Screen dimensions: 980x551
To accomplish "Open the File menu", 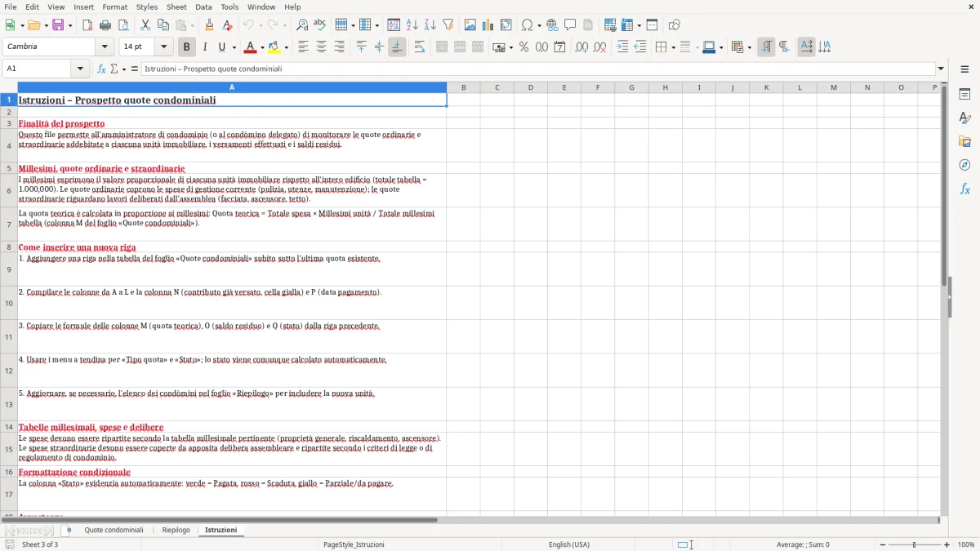I will [9, 7].
